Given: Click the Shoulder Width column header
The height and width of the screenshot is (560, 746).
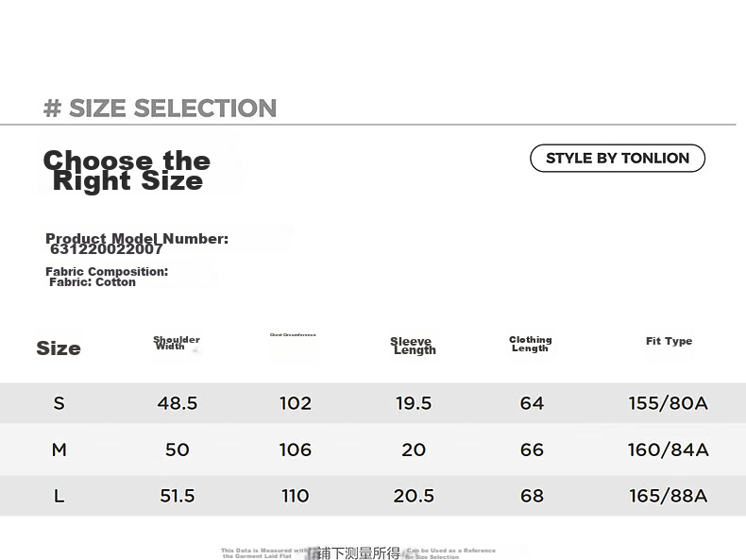Looking at the screenshot, I should click(177, 343).
